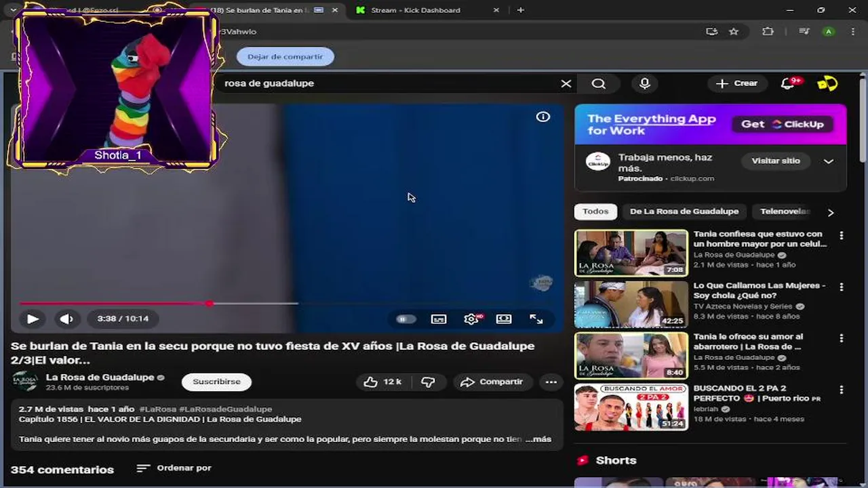Start voice search with microphone
This screenshot has height=488, width=868.
645,83
